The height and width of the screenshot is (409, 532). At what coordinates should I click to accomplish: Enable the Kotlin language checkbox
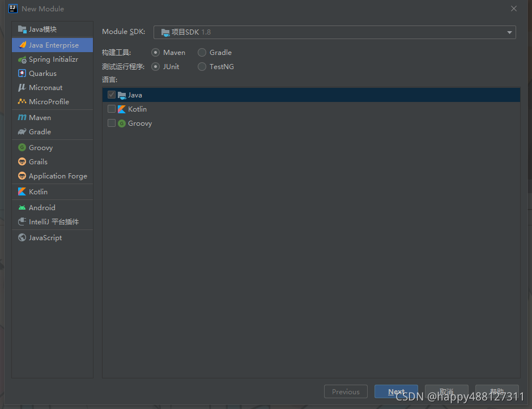click(x=112, y=109)
